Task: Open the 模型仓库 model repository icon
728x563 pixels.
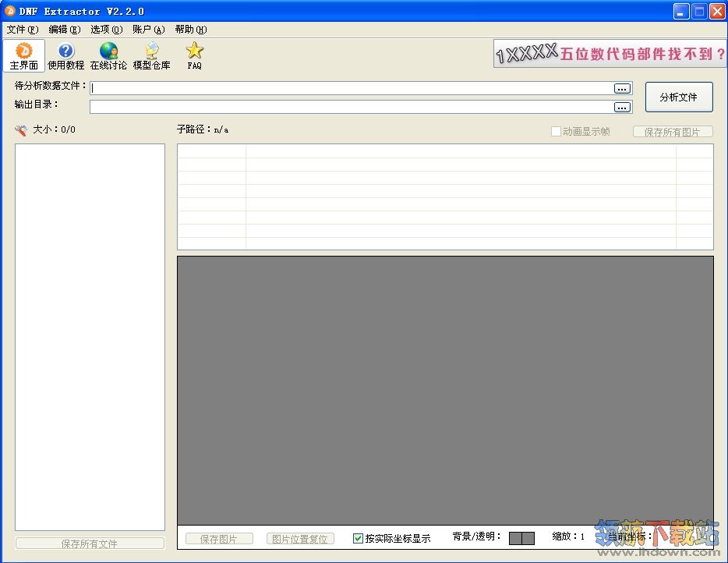Action: click(151, 55)
